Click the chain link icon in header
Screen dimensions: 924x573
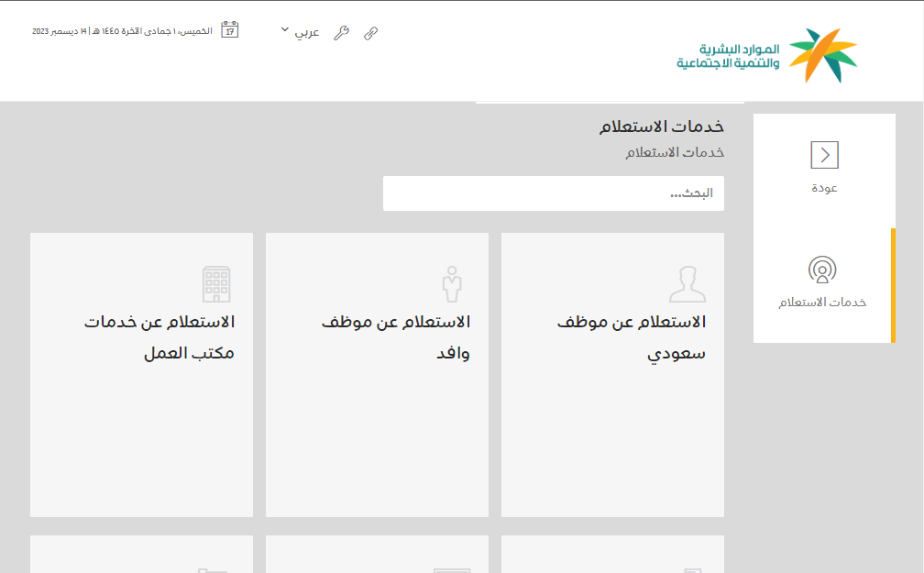pyautogui.click(x=370, y=33)
